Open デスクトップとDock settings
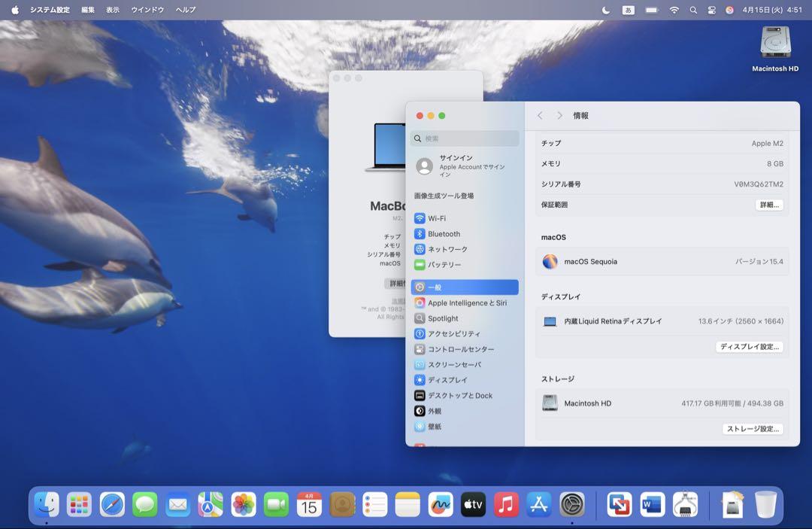812x529 pixels. coord(465,395)
